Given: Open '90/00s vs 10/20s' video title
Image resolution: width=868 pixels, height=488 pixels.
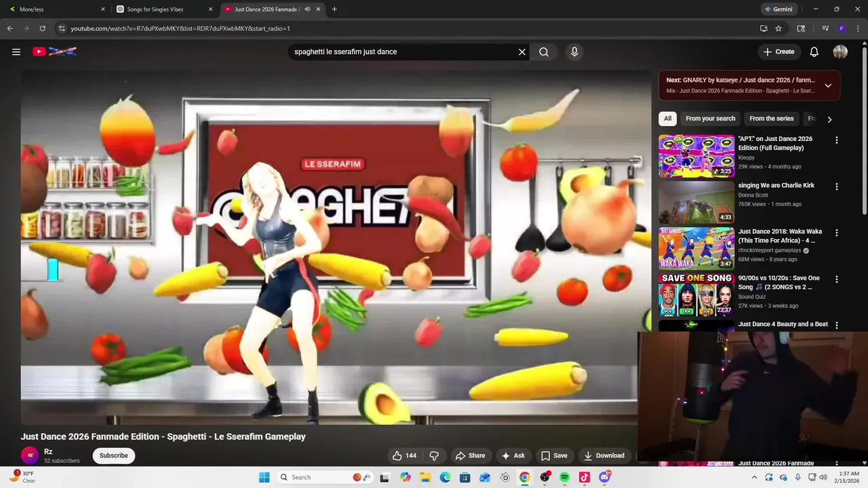Looking at the screenshot, I should 779,282.
